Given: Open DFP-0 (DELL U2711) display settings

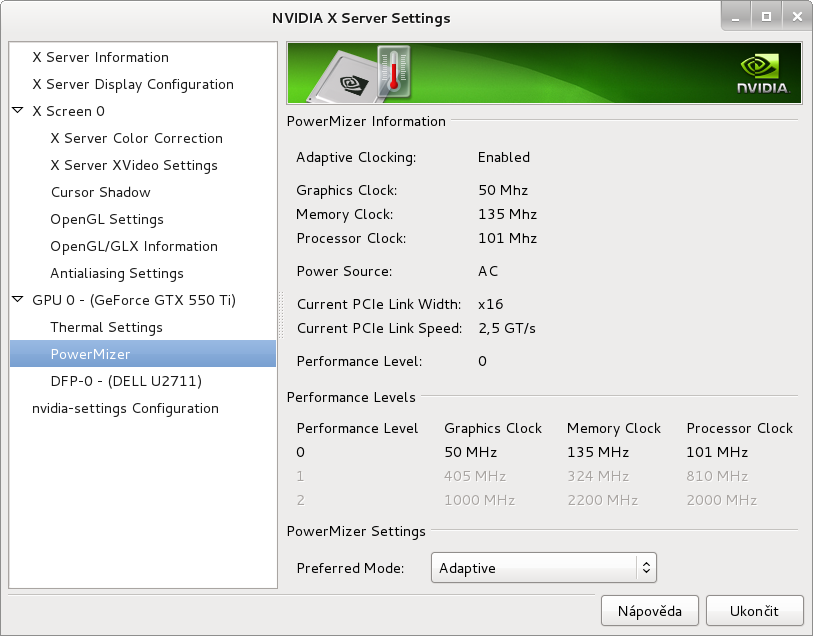Looking at the screenshot, I should click(x=126, y=381).
